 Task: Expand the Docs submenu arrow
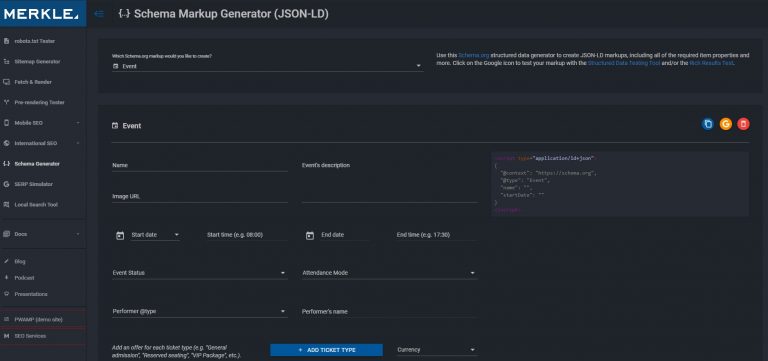pyautogui.click(x=78, y=234)
